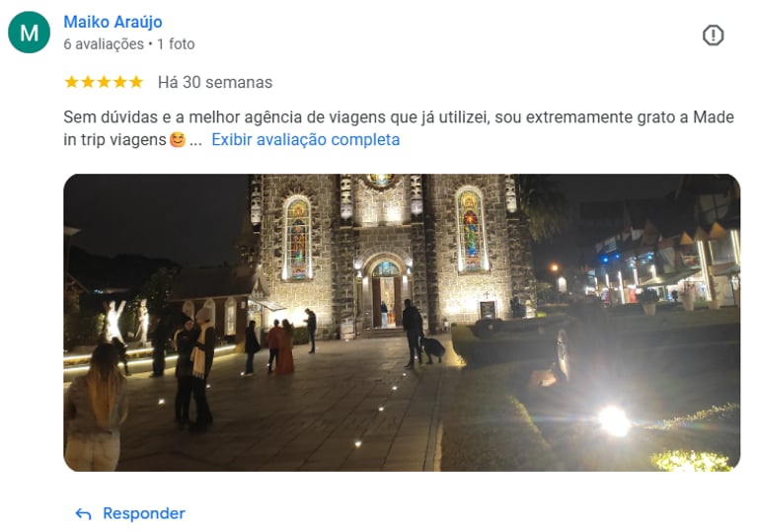Open the green "M" profile avatar

coord(29,33)
